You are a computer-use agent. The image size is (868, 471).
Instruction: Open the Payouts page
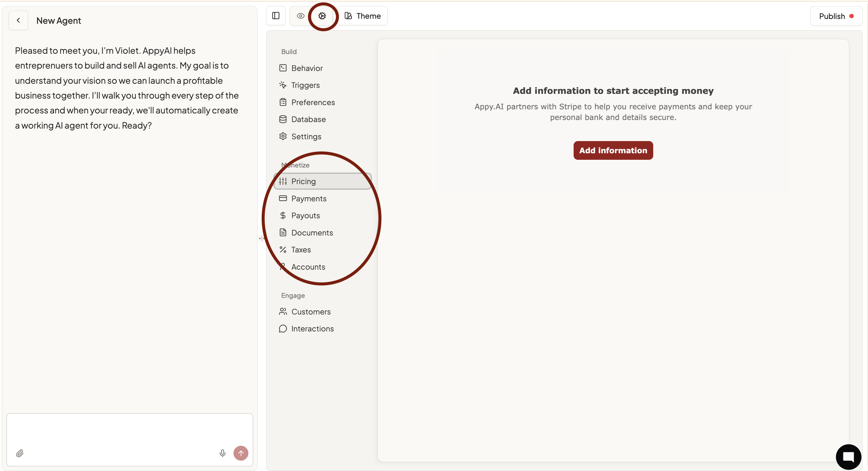coord(305,216)
